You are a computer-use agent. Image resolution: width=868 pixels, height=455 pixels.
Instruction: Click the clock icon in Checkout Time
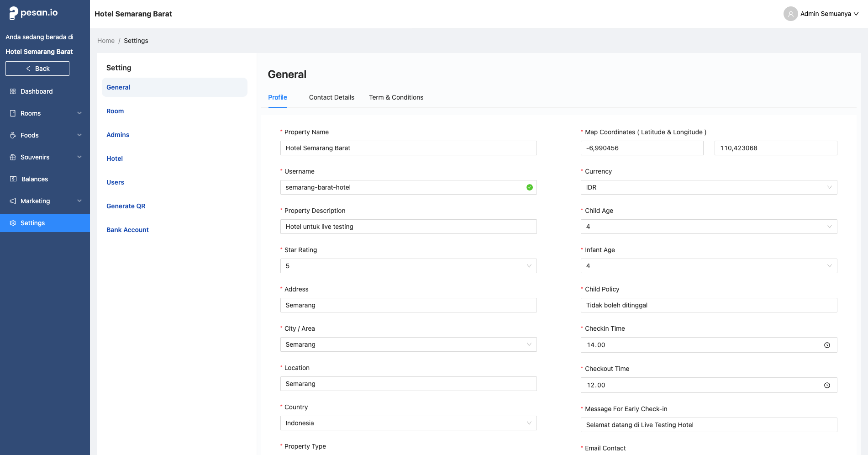tap(827, 386)
